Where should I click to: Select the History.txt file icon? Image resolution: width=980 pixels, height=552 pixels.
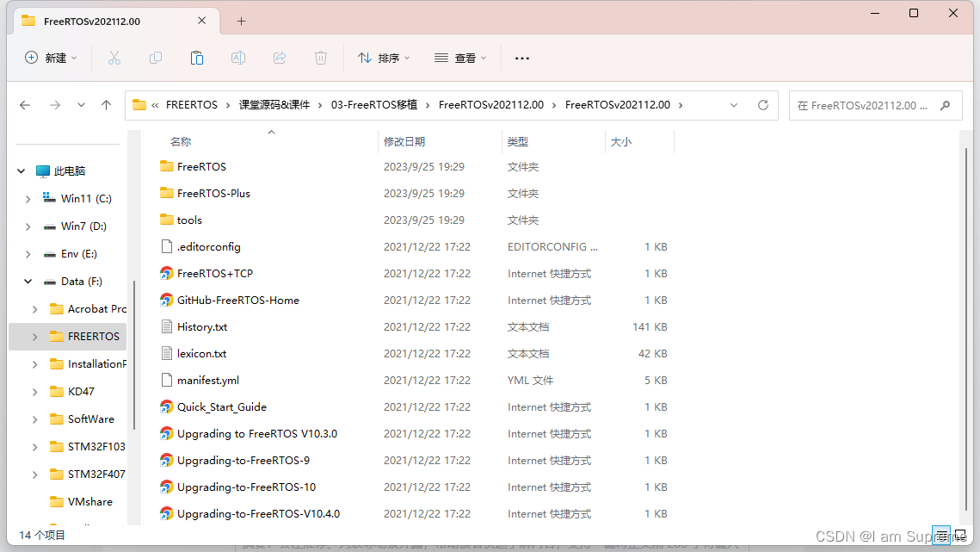166,326
